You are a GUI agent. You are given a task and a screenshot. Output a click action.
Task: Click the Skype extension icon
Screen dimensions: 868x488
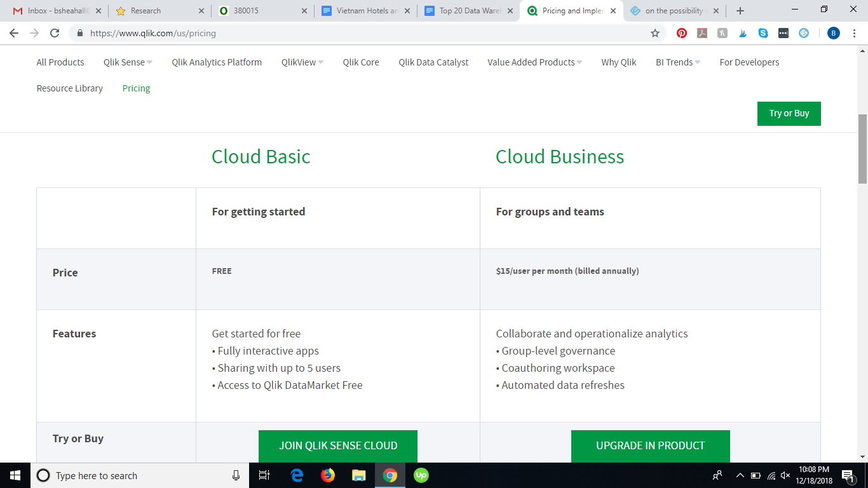click(x=763, y=33)
